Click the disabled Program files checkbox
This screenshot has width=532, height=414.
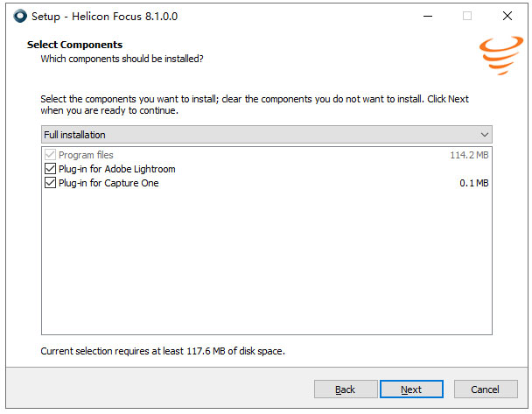[50, 155]
